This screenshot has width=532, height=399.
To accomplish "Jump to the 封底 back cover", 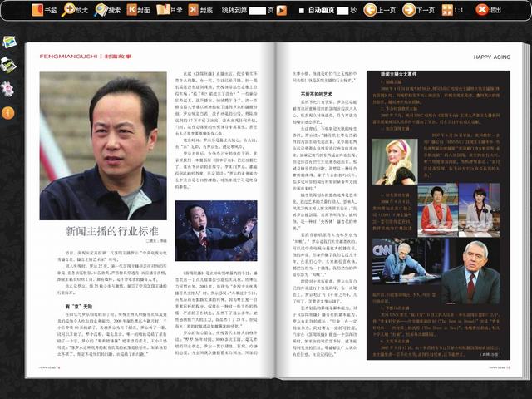I will (200, 10).
